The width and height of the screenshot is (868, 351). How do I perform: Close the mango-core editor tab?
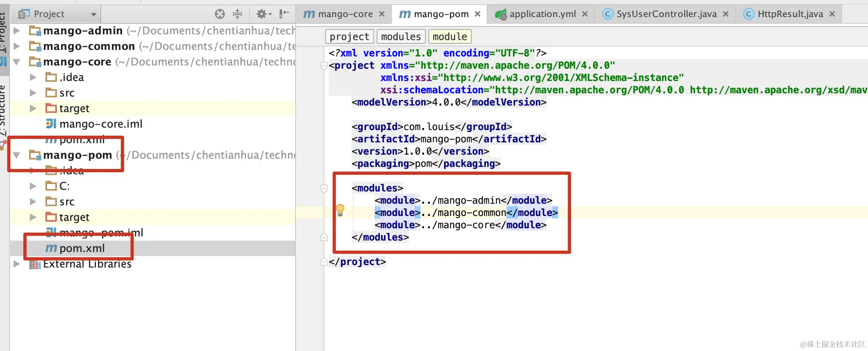(382, 14)
